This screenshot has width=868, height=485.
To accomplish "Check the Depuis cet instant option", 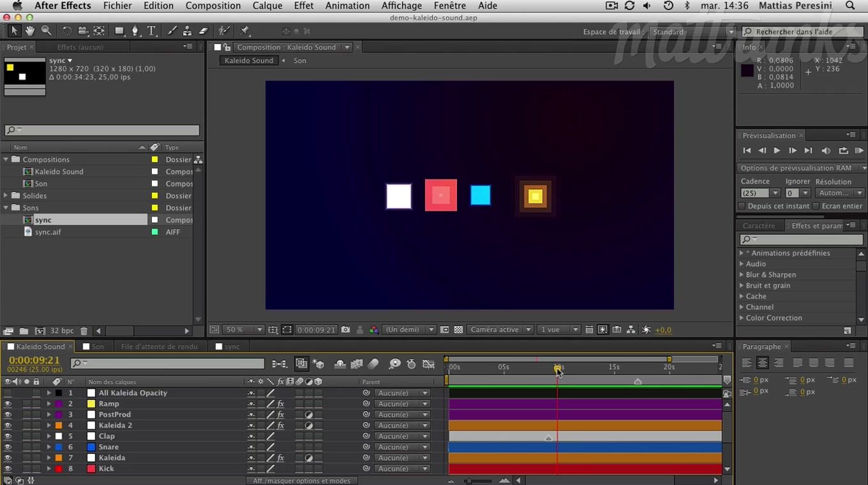I will [742, 206].
